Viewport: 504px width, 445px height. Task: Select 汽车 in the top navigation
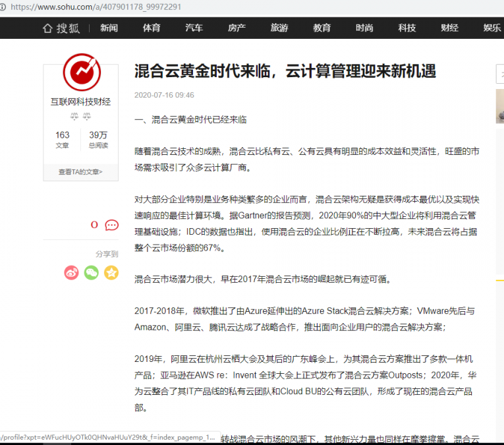[x=194, y=28]
